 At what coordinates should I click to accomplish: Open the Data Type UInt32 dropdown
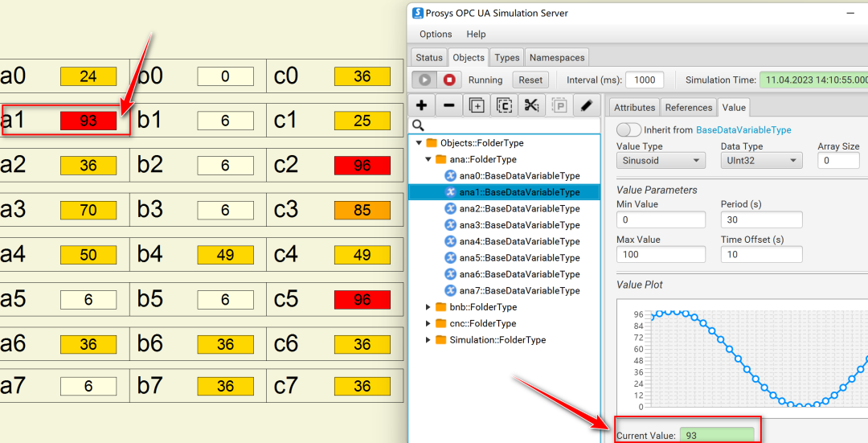tap(761, 161)
